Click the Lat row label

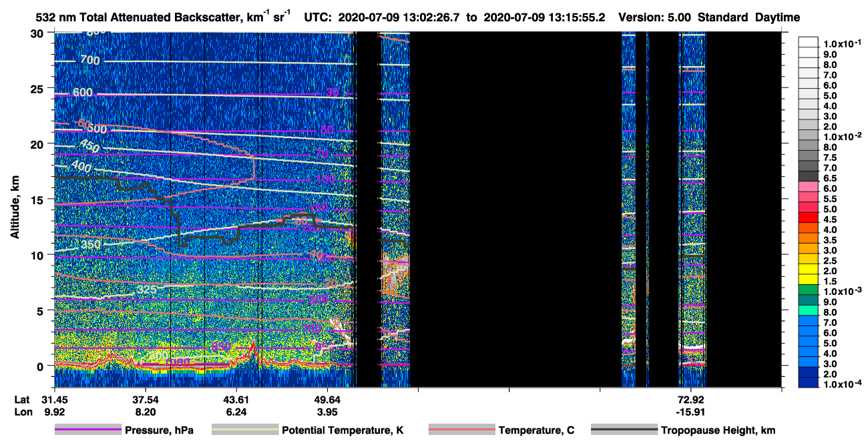(x=22, y=400)
